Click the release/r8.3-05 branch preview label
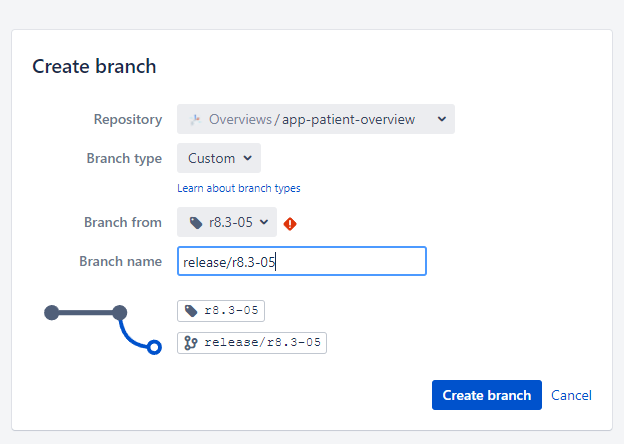Screen dimensions: 624x444 pos(252,343)
